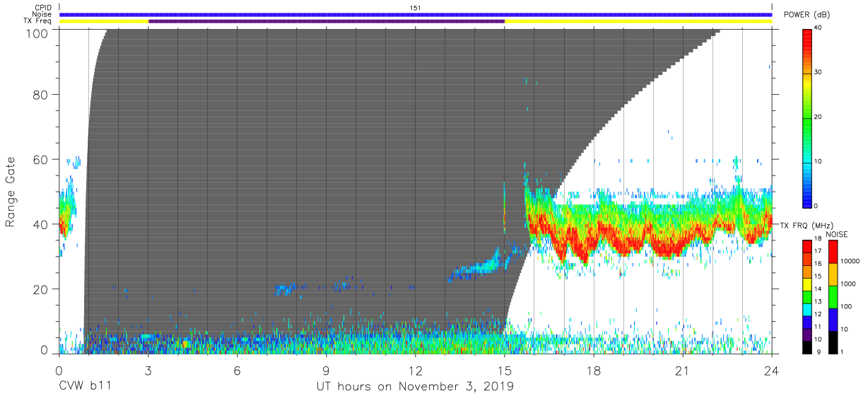The height and width of the screenshot is (401, 868).
Task: Click the 'POWER (dB)' legend title
Action: click(x=807, y=15)
